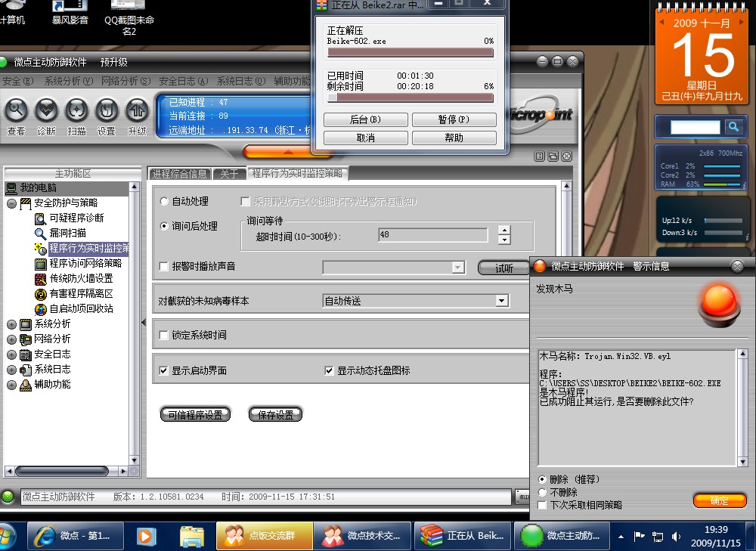756x551 pixels.
Task: Switch to 微点技术交 chat taskbar item
Action: click(x=363, y=536)
